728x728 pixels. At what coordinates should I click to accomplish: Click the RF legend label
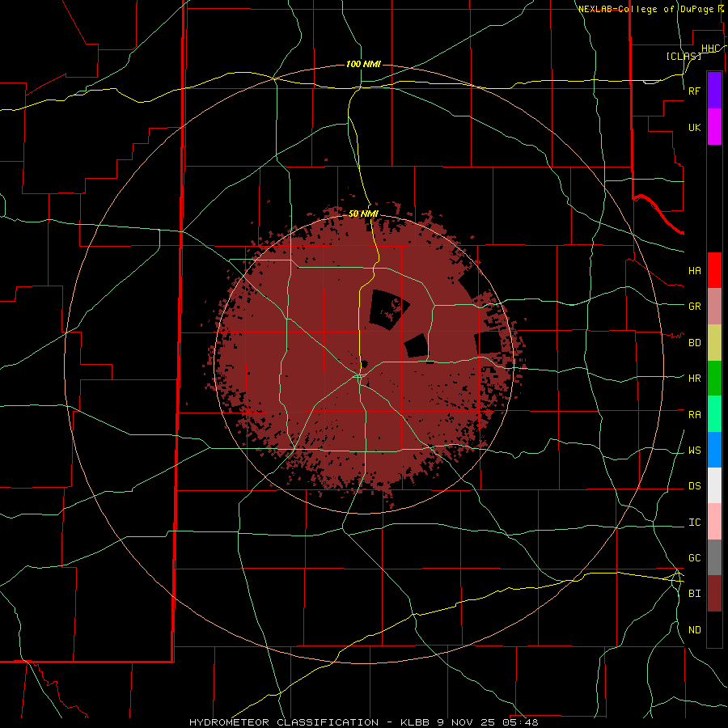pyautogui.click(x=694, y=91)
